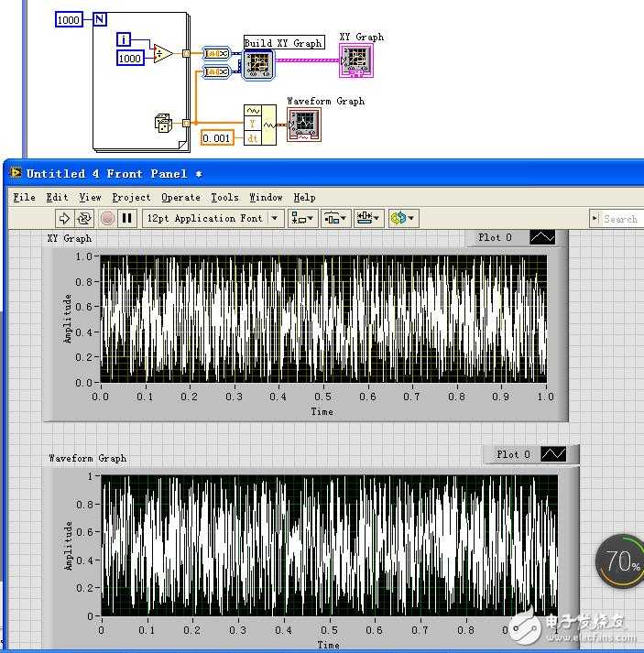Open the Tools menu
The image size is (644, 653).
click(224, 197)
